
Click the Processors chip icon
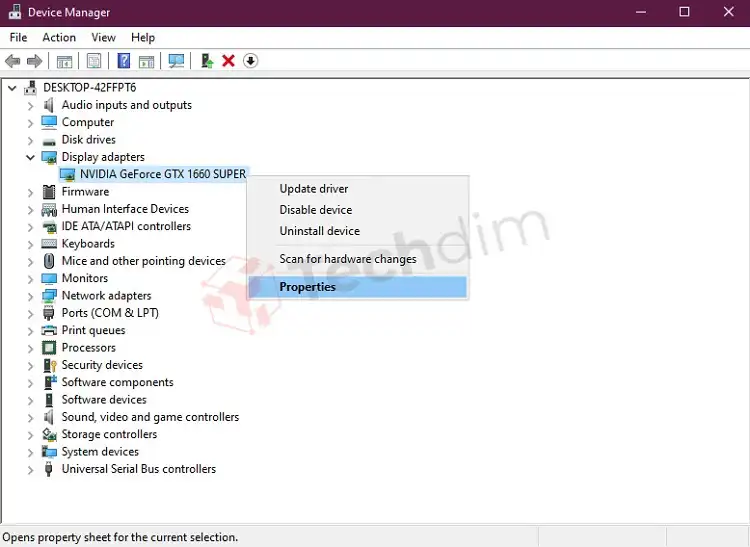(x=49, y=348)
